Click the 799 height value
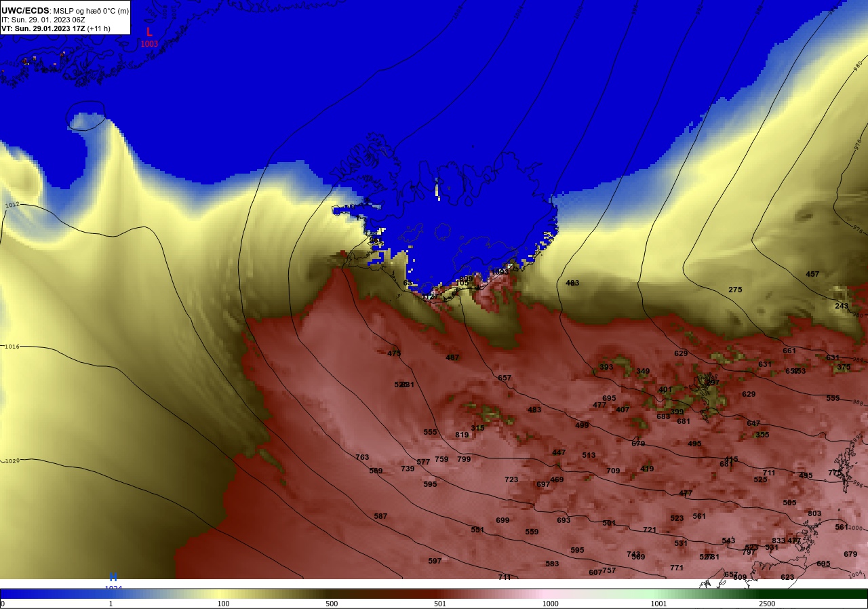This screenshot has width=868, height=609. [x=464, y=459]
